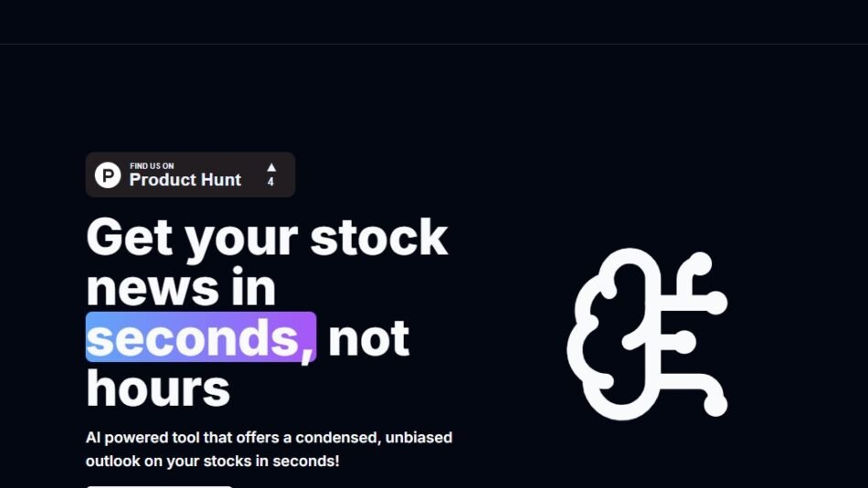Screen dimensions: 868x488
Task: Click the gradient-highlighted word "seconds,"
Action: pos(201,338)
